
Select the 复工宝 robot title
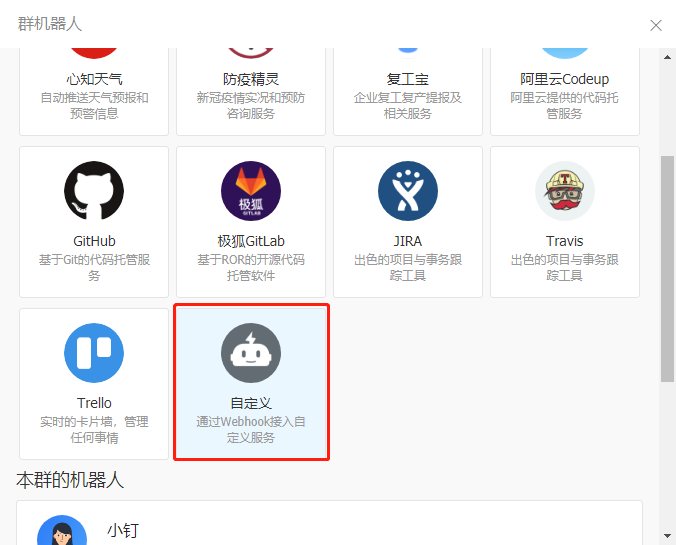click(x=408, y=79)
